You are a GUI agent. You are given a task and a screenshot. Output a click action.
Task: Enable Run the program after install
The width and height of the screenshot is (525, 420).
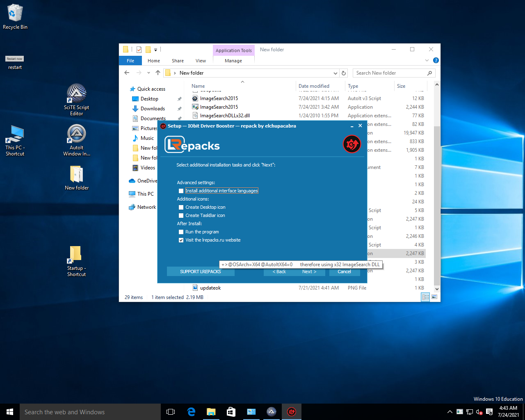pyautogui.click(x=181, y=232)
